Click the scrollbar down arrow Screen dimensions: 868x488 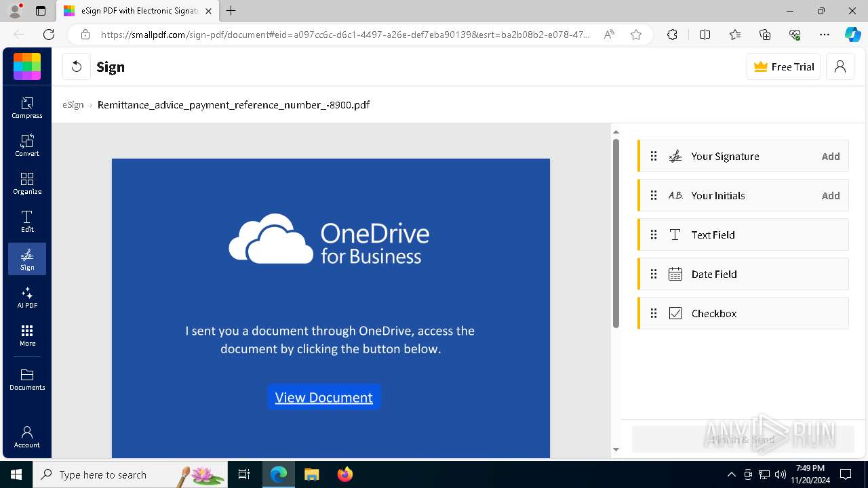point(616,449)
